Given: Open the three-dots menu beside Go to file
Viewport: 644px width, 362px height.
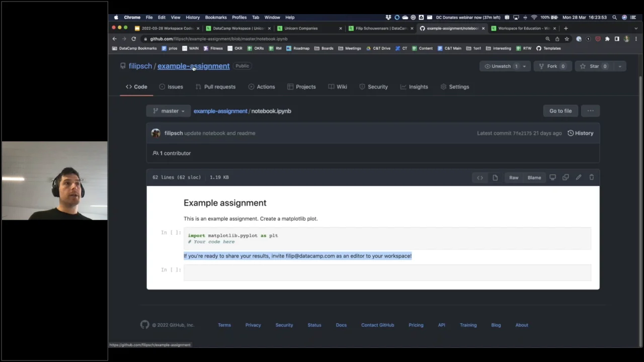Looking at the screenshot, I should pos(590,111).
